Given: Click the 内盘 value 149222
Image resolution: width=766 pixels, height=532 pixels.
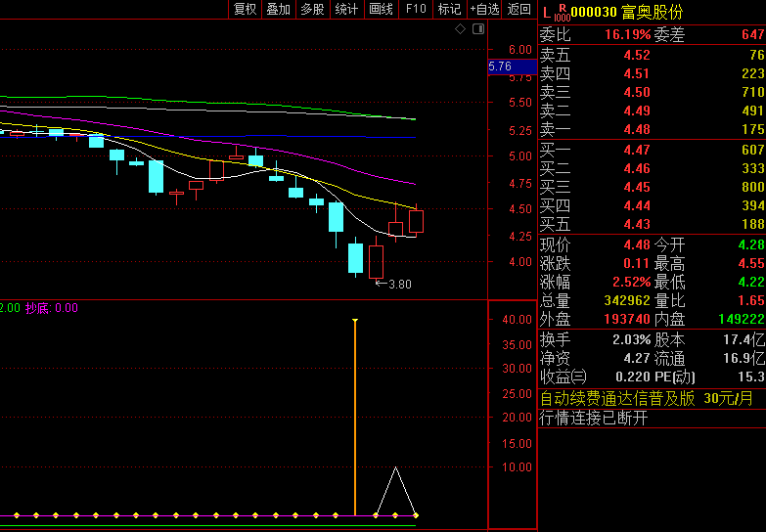Looking at the screenshot, I should click(742, 320).
